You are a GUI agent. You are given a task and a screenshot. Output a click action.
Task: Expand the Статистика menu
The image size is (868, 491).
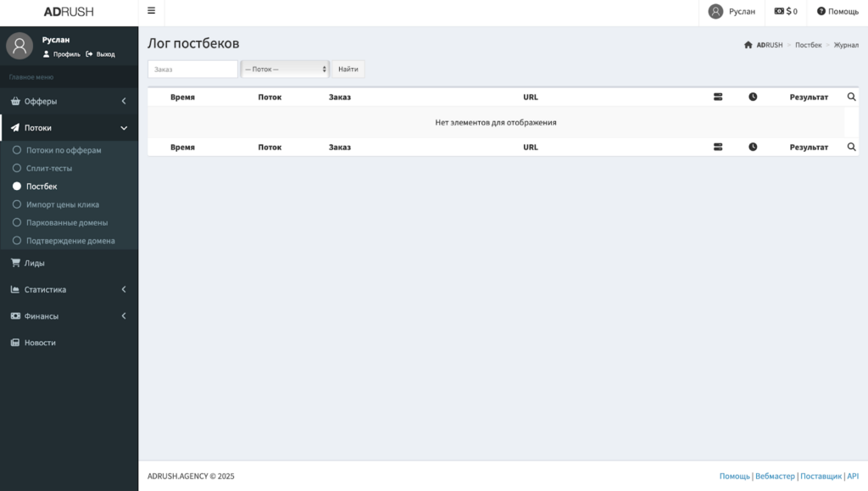[70, 289]
